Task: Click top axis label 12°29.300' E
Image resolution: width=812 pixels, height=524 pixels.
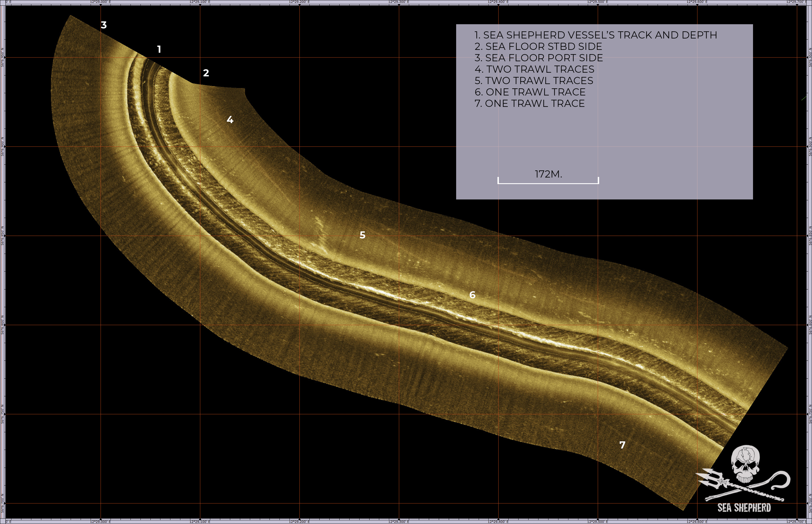Action: pyautogui.click(x=399, y=2)
